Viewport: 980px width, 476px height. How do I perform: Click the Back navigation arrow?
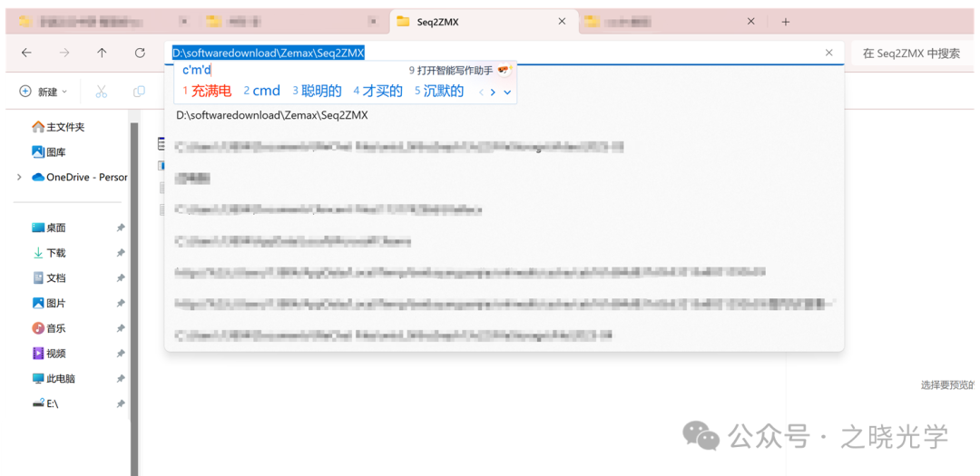click(26, 53)
